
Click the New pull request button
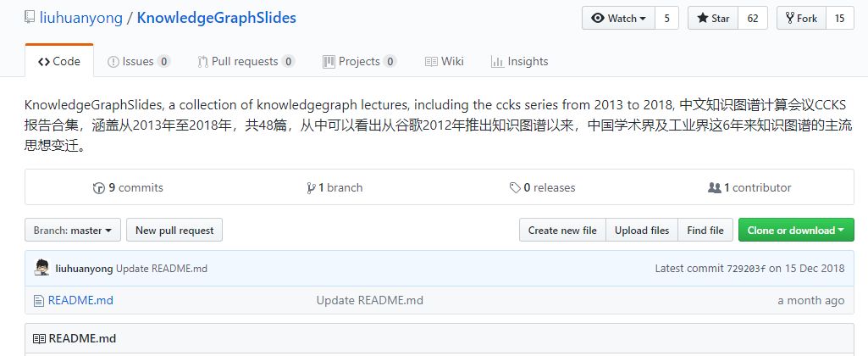(x=174, y=230)
